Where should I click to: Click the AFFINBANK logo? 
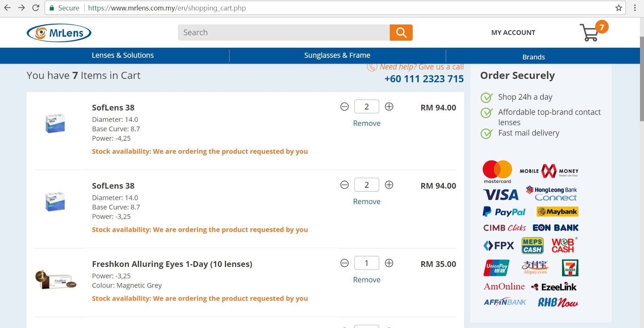pyautogui.click(x=505, y=302)
